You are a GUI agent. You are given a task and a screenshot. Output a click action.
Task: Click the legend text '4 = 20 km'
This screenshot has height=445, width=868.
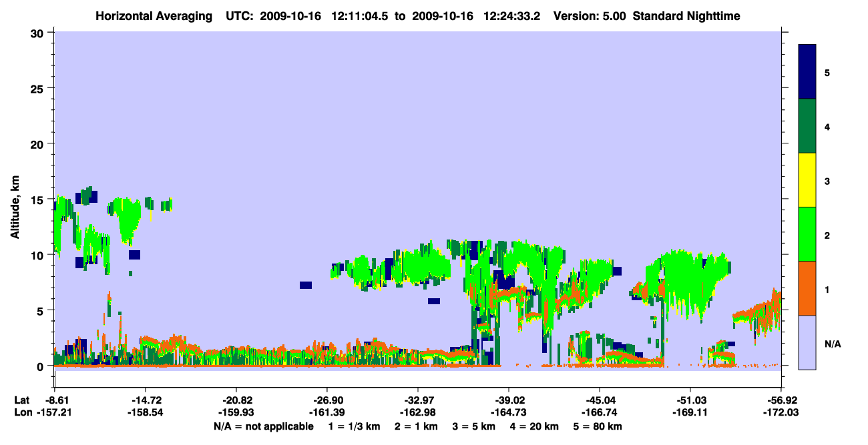pos(535,426)
